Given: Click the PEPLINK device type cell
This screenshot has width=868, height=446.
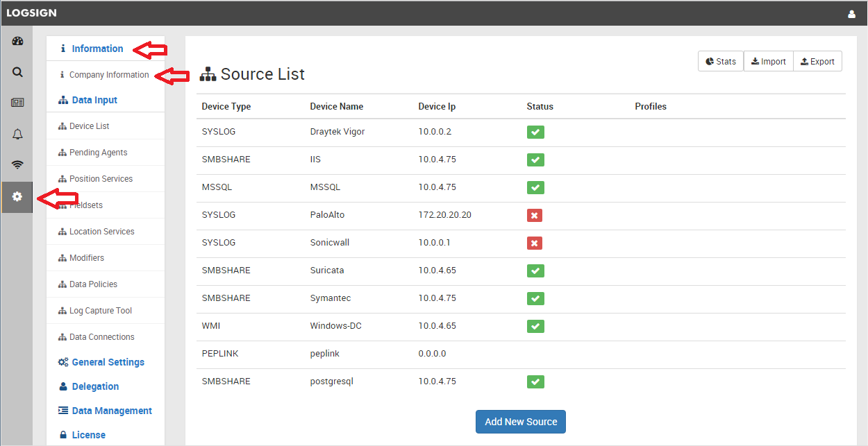Looking at the screenshot, I should click(220, 354).
